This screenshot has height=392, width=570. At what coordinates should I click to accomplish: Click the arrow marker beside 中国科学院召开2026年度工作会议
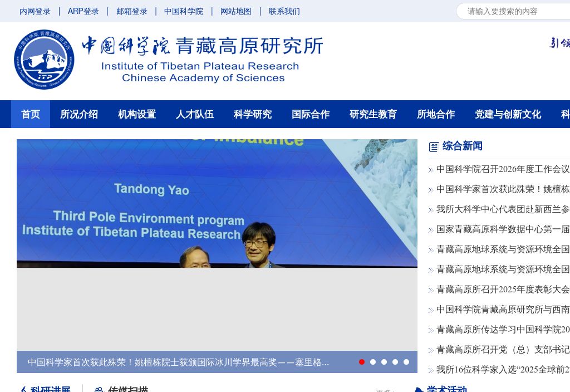[x=431, y=170]
